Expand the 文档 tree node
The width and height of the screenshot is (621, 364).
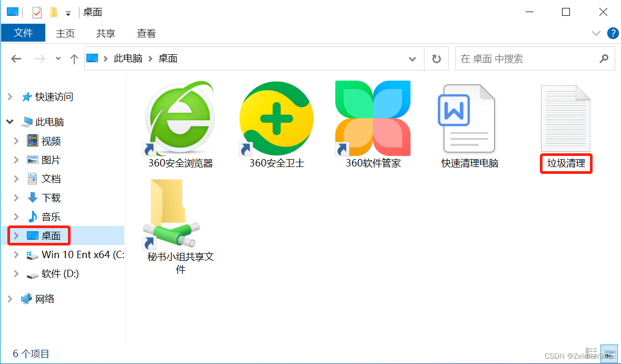[16, 179]
